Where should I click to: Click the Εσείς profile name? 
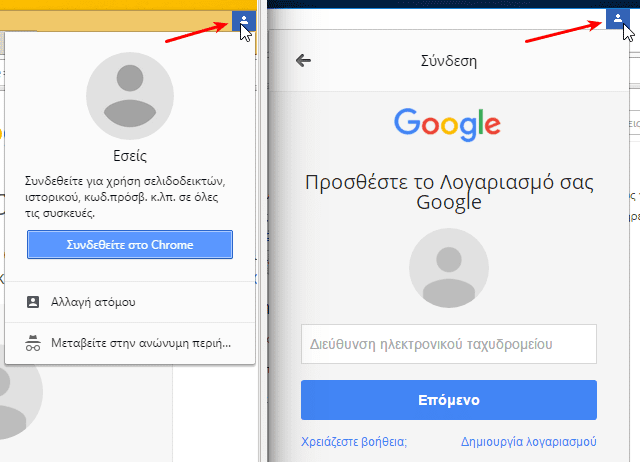[130, 156]
